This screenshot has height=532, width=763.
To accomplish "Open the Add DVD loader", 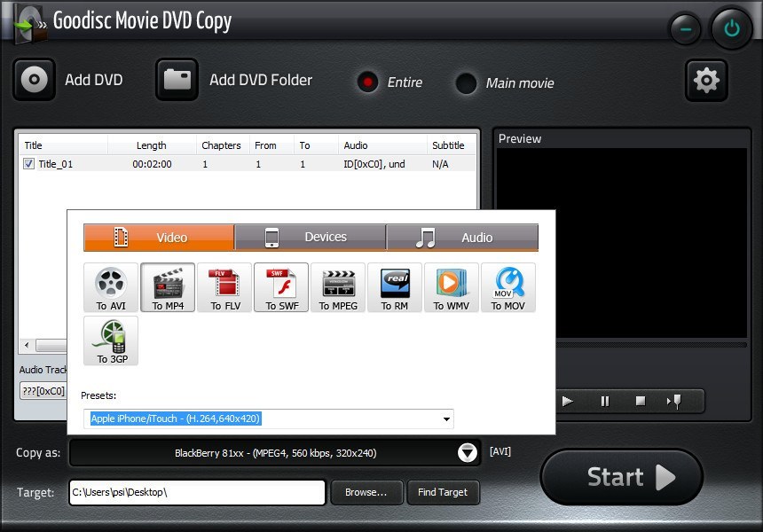I will coord(34,80).
